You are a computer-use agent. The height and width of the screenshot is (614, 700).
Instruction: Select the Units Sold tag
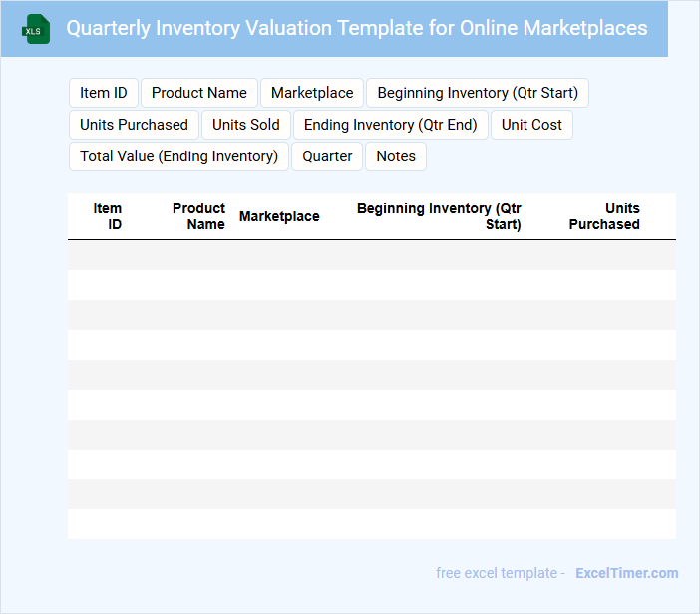tap(246, 125)
